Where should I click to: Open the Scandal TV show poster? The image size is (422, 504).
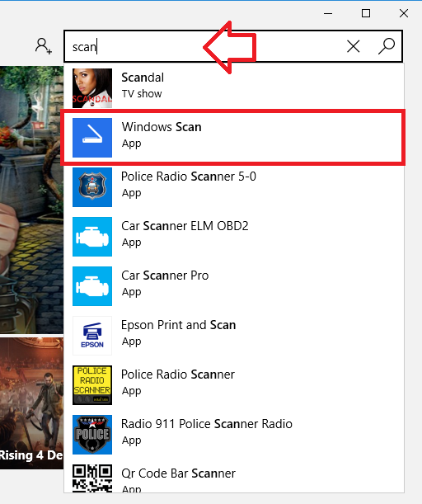tap(92, 88)
